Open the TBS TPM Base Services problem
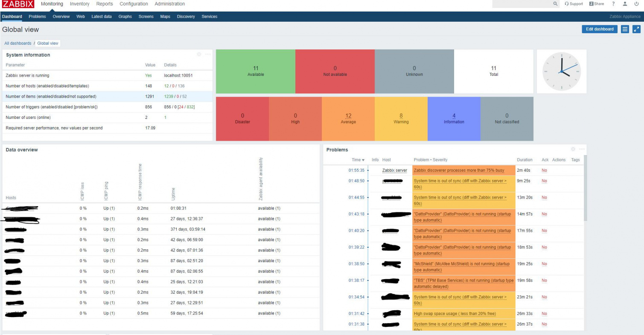The width and height of the screenshot is (644, 335). coord(464,283)
